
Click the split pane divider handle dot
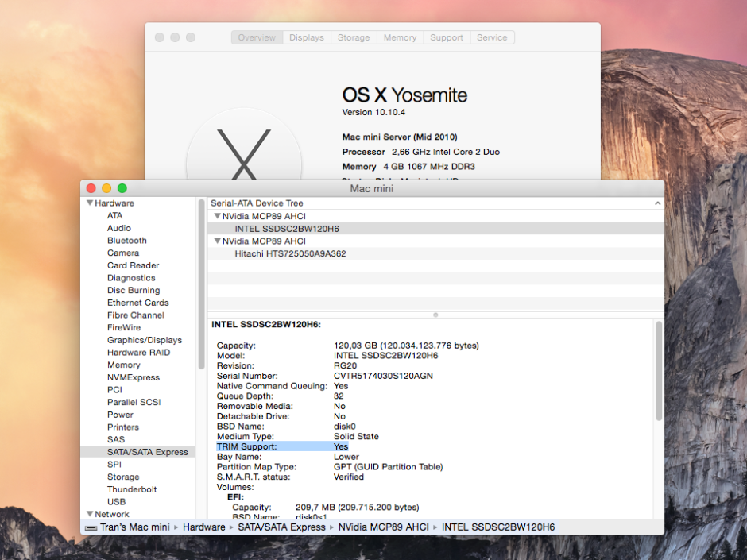(435, 315)
